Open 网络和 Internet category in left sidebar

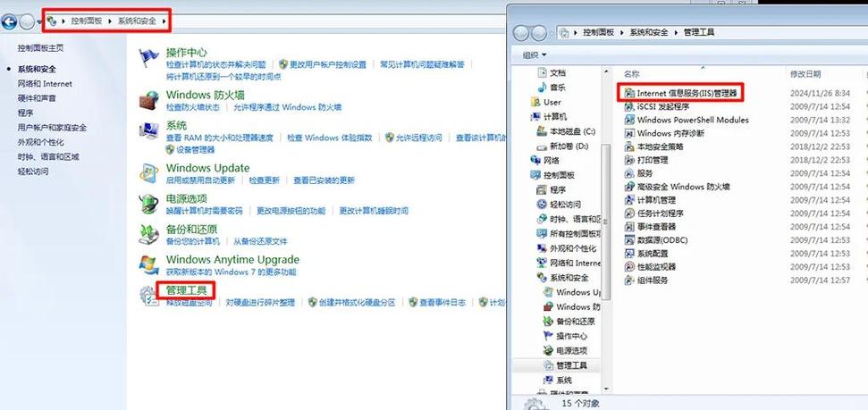click(45, 84)
